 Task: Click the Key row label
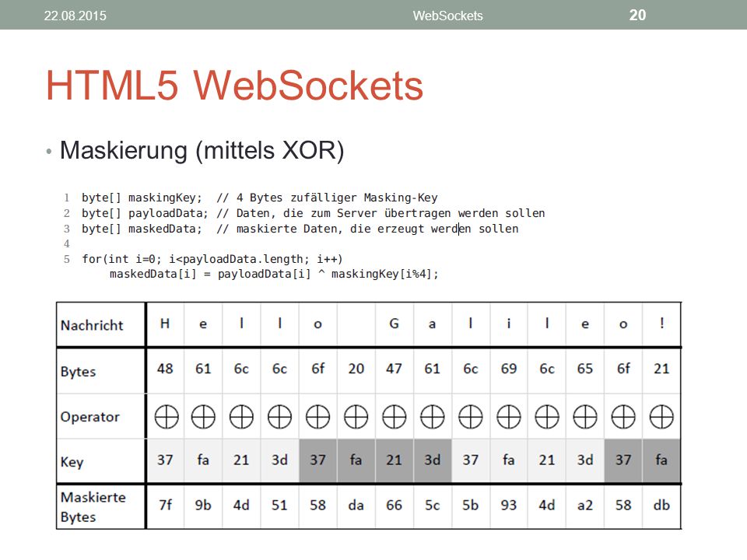(x=72, y=462)
